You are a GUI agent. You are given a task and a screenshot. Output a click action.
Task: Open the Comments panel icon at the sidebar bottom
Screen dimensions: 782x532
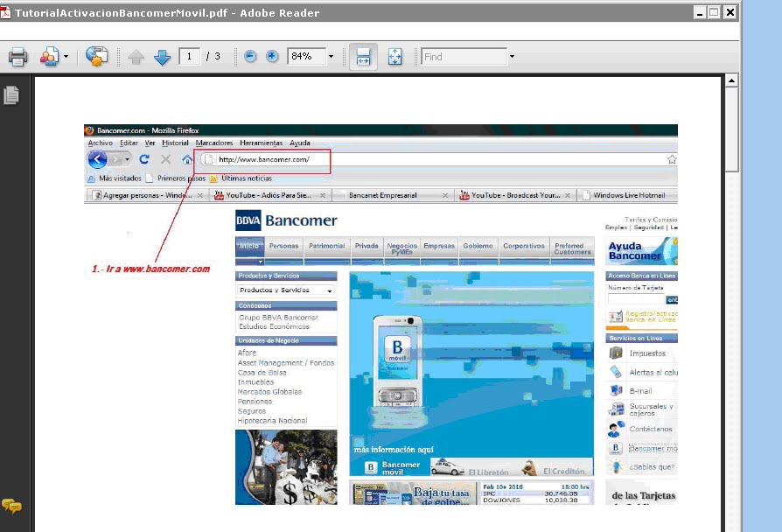click(x=11, y=506)
